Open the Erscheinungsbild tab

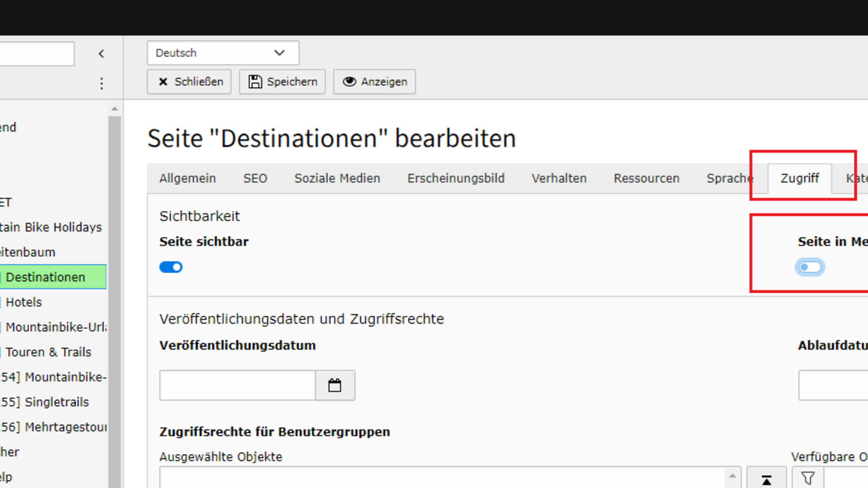[456, 178]
